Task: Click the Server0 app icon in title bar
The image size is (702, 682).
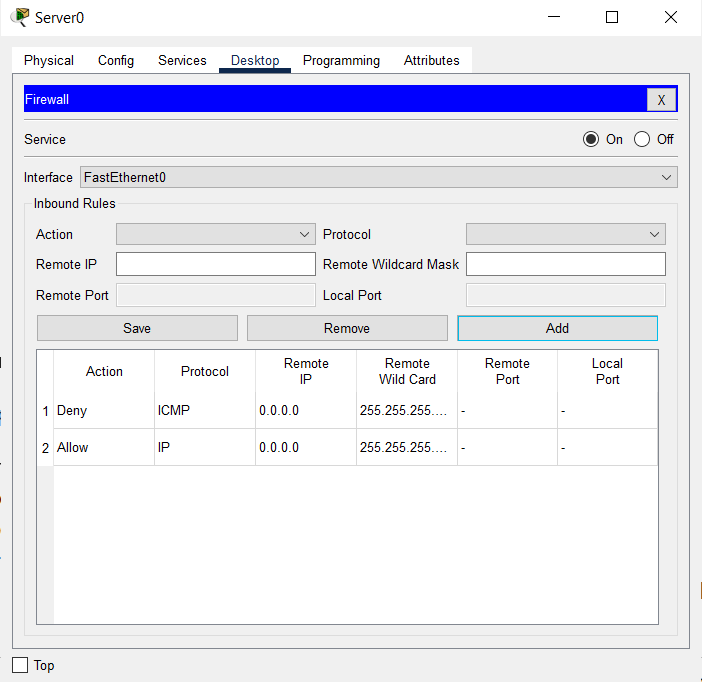Action: tap(19, 17)
